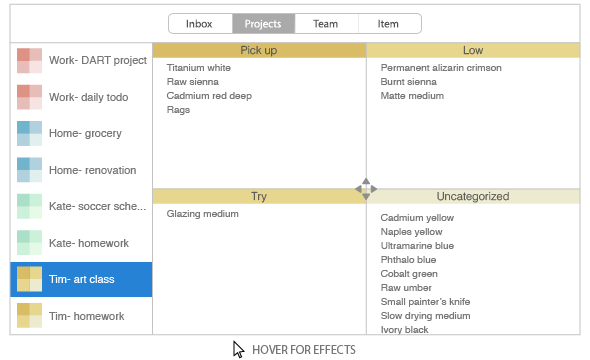Click the Glazing medium item in Try
Image resolution: width=590 pixels, height=360 pixels.
coord(202,214)
